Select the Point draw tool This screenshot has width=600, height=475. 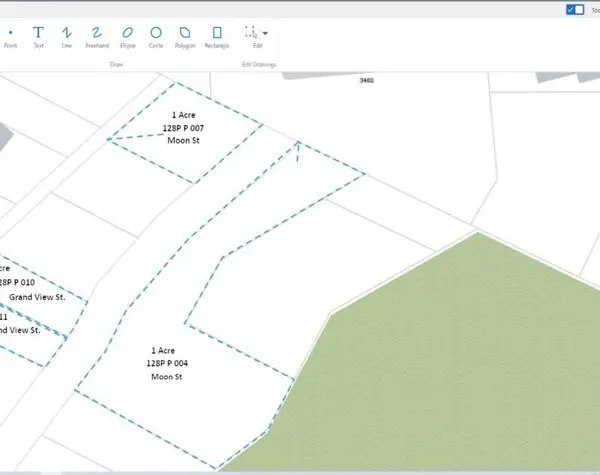coord(10,38)
